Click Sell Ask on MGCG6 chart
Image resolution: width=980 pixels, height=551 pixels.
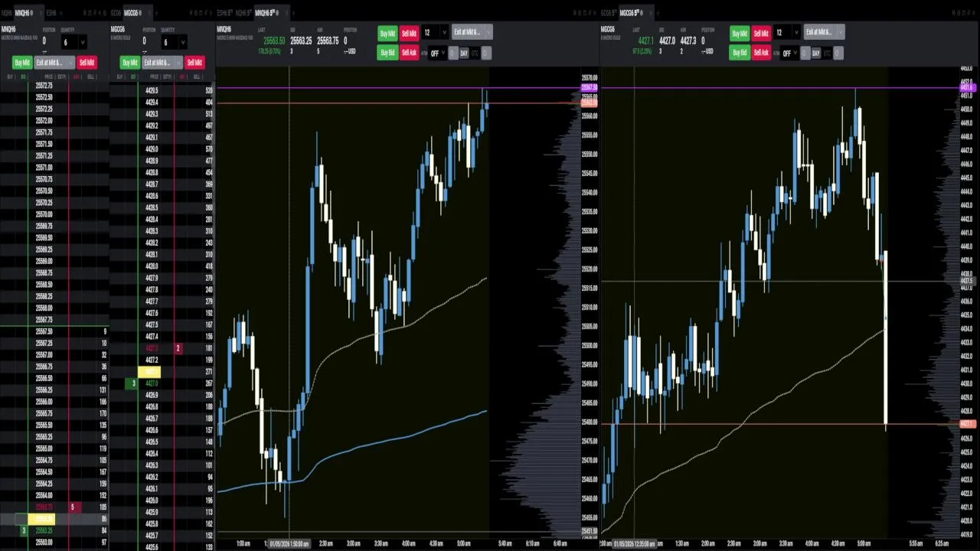click(x=761, y=53)
